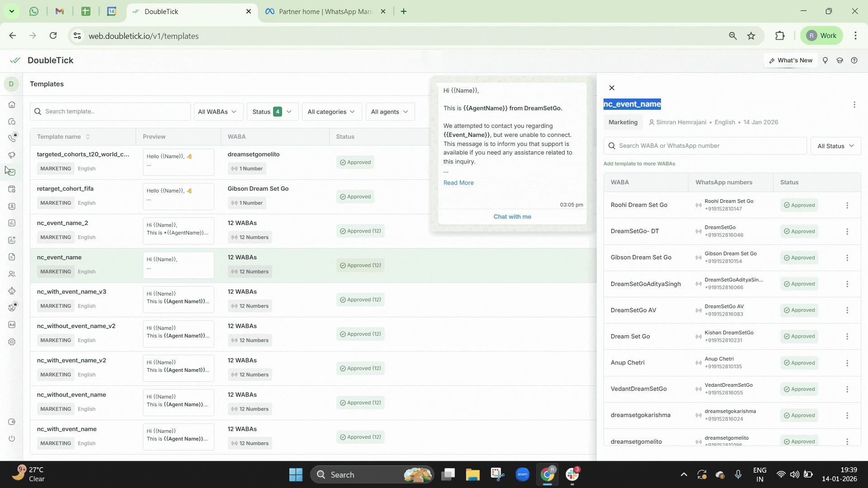
Task: Switch to Partner home WhatsApp Manager tab
Action: coord(325,12)
